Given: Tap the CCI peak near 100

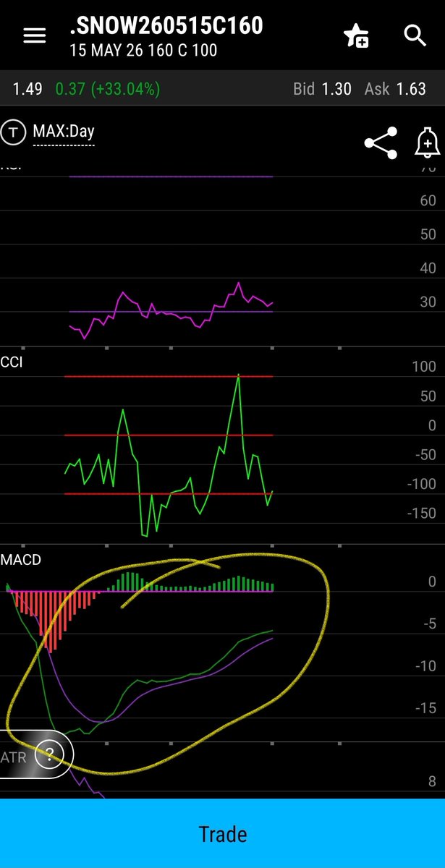Looking at the screenshot, I should pyautogui.click(x=238, y=376).
